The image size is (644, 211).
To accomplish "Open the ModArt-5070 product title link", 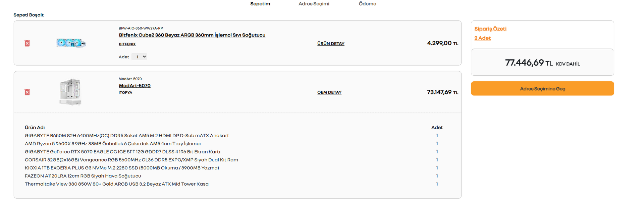I will click(135, 86).
